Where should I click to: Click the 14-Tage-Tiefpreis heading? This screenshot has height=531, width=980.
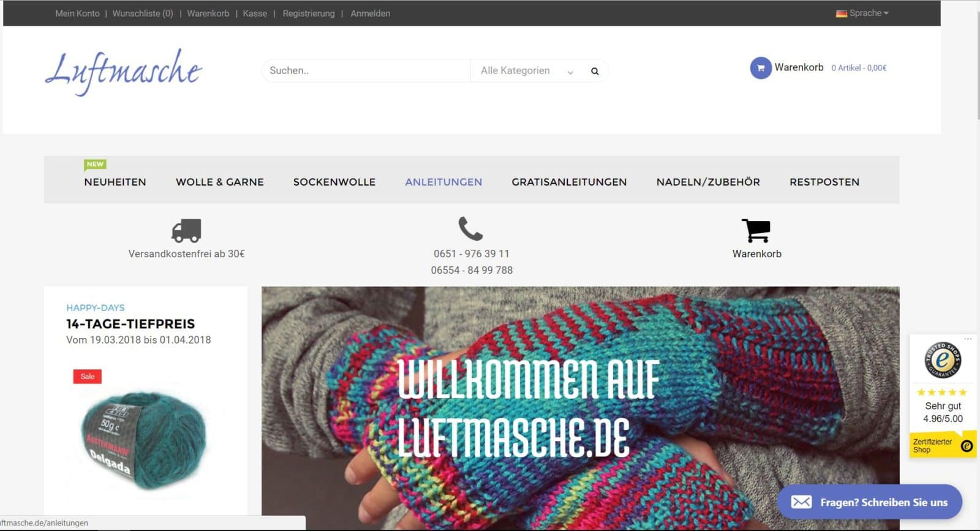point(130,324)
